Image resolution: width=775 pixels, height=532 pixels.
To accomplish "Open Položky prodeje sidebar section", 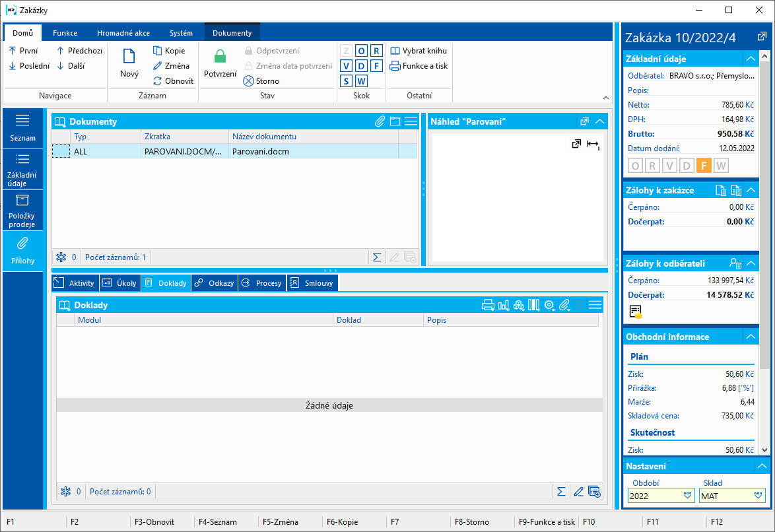I will 22,210.
